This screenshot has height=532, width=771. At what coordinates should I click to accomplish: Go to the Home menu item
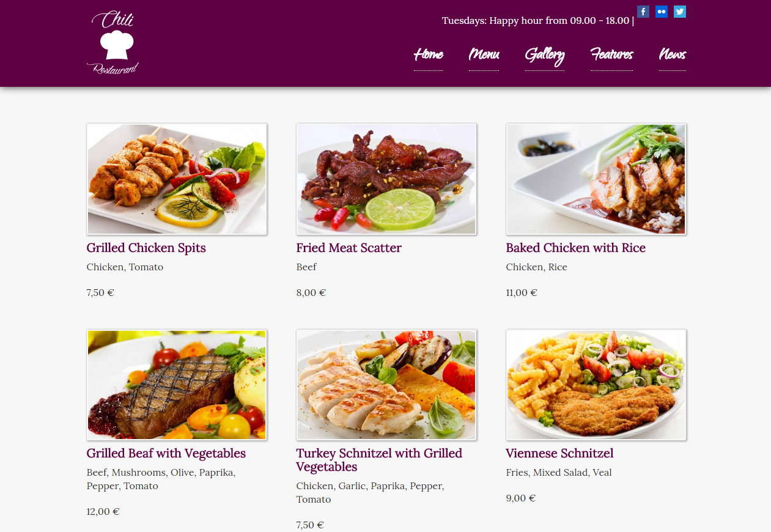[428, 54]
